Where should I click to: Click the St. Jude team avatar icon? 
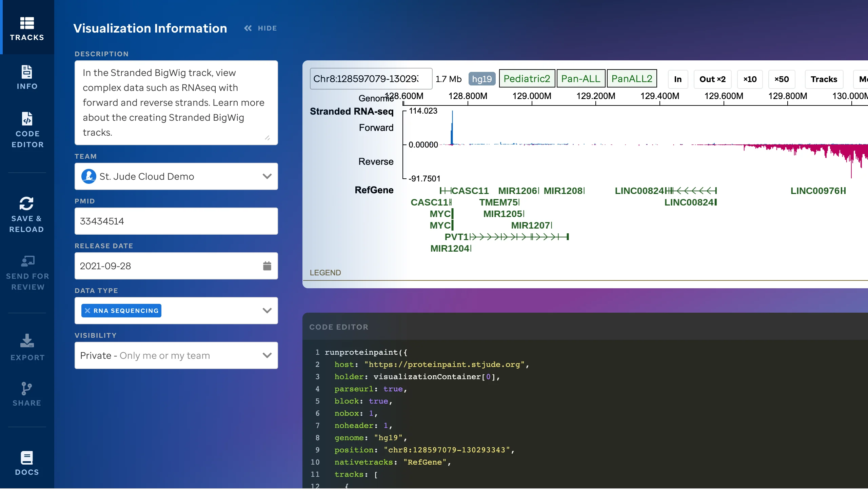click(89, 176)
